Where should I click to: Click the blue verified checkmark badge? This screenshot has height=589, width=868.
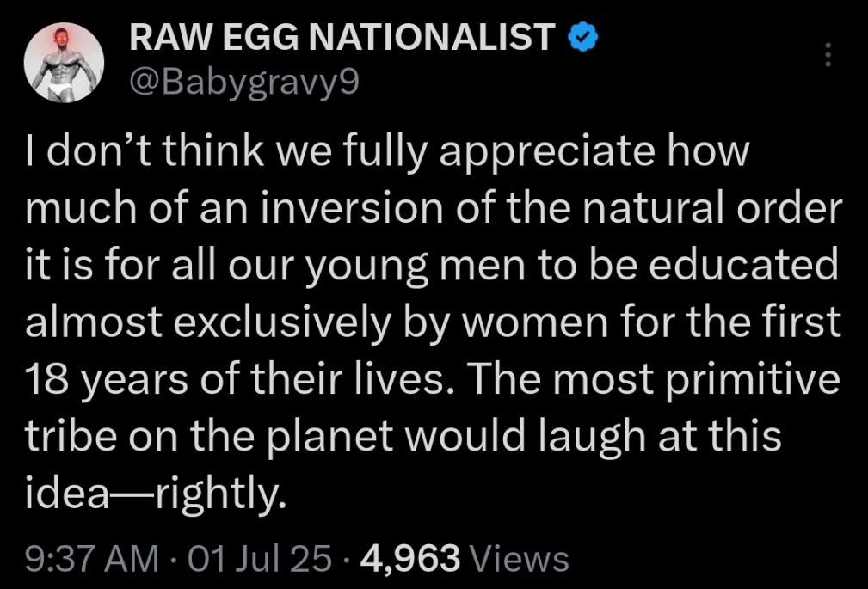(x=582, y=37)
